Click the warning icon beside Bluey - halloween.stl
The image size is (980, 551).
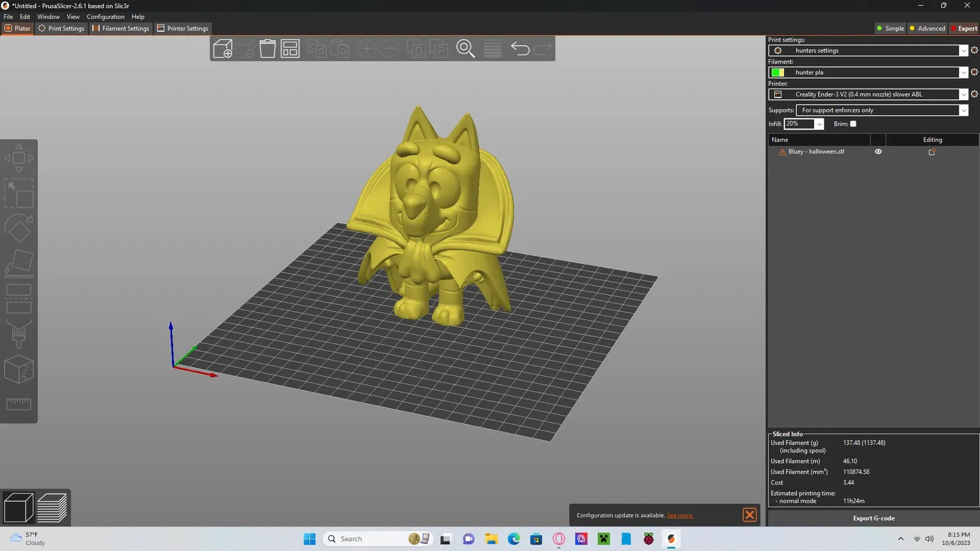(x=782, y=152)
